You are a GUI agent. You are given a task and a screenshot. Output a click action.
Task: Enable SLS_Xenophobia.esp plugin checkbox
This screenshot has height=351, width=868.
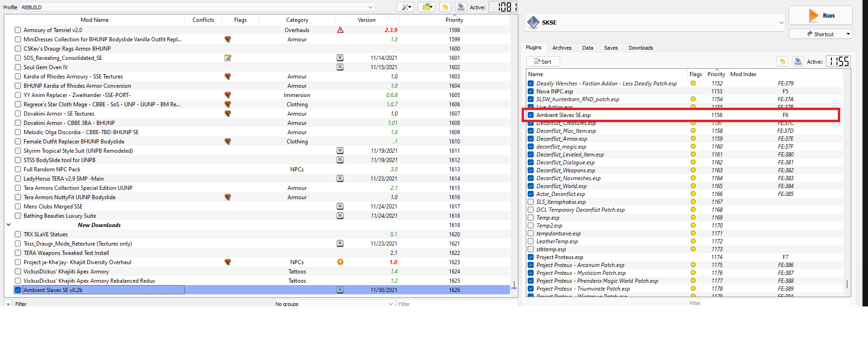[530, 202]
